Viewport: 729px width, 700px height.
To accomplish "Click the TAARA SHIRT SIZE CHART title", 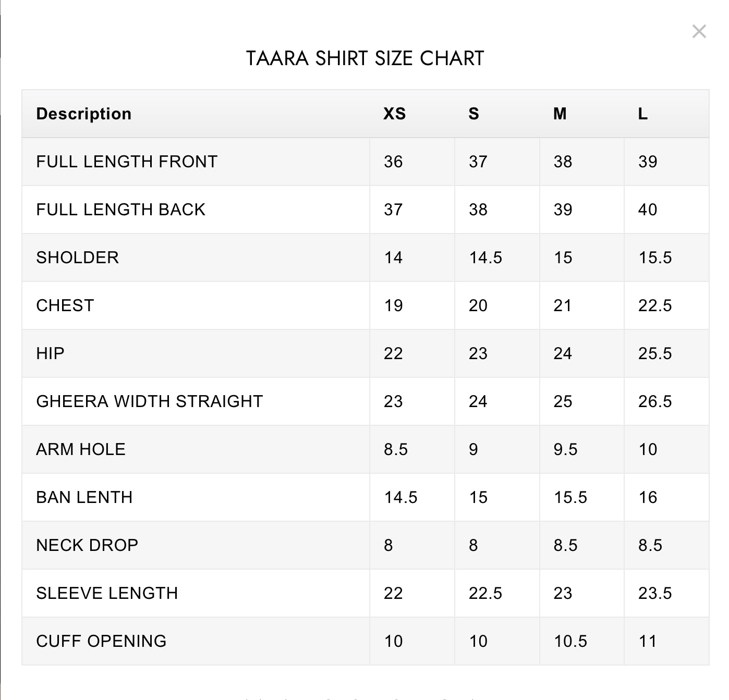I will point(365,58).
